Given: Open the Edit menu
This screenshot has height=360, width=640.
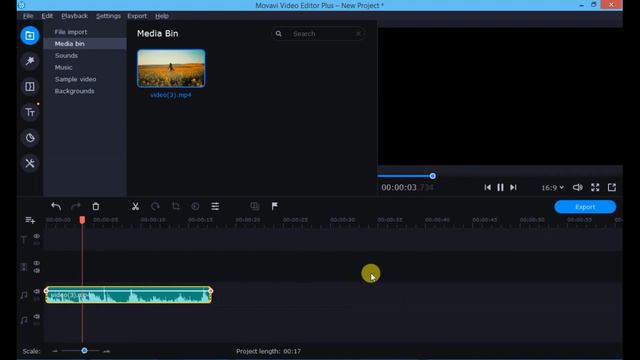Looking at the screenshot, I should (47, 16).
